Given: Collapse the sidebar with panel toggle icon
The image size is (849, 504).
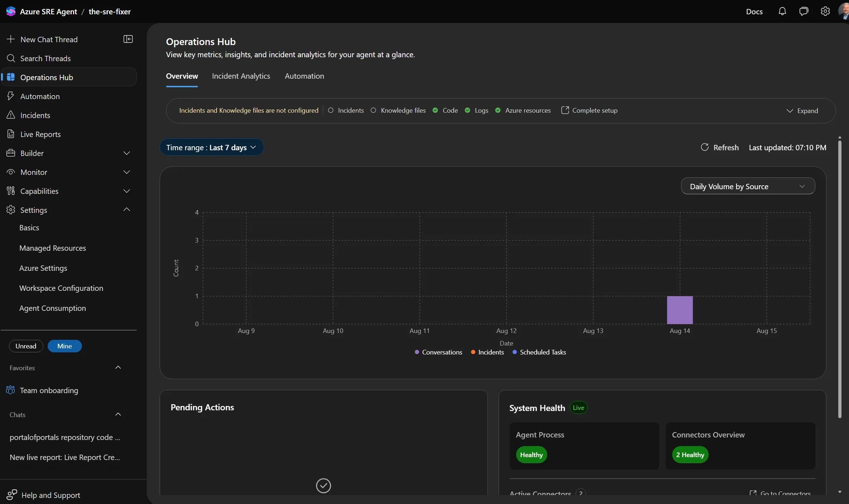Looking at the screenshot, I should 128,39.
